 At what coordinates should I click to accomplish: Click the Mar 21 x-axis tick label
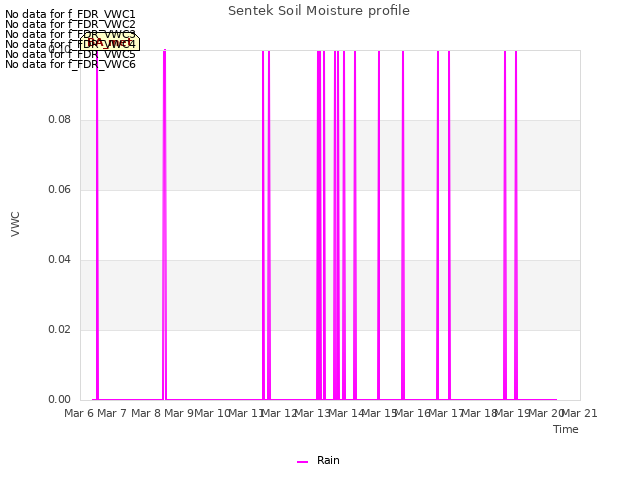point(580,413)
